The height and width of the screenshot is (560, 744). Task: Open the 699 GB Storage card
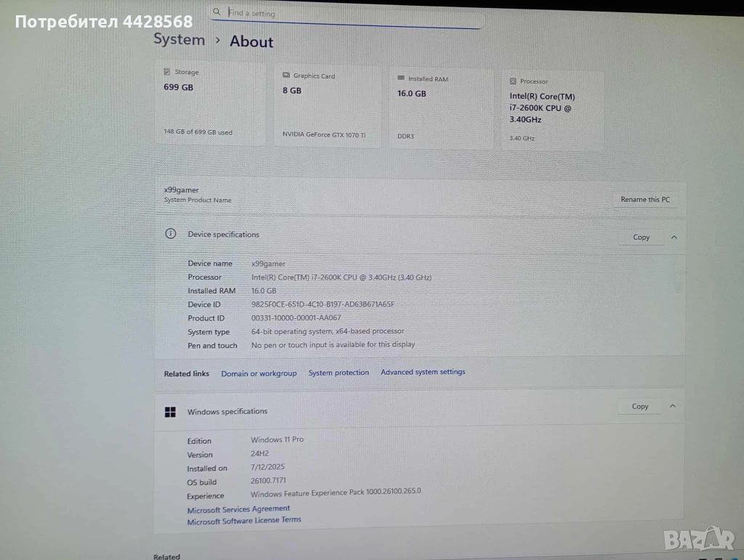point(210,103)
